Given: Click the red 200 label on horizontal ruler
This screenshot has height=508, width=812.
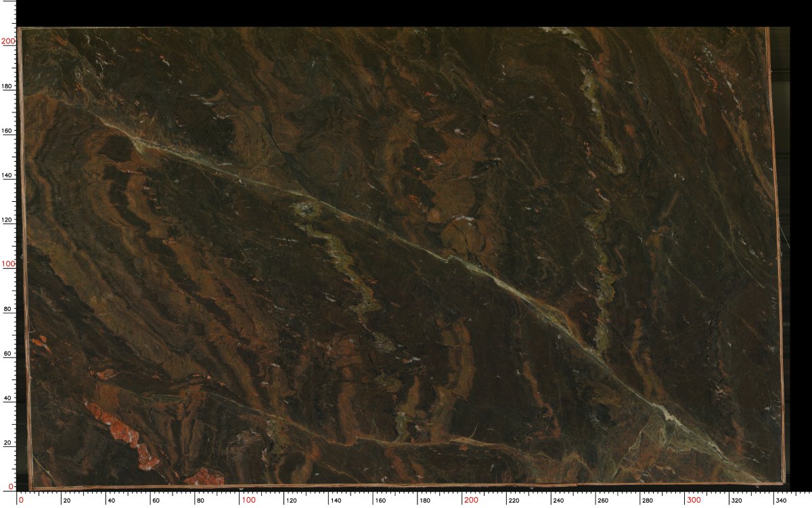Looking at the screenshot, I should pyautogui.click(x=471, y=501).
